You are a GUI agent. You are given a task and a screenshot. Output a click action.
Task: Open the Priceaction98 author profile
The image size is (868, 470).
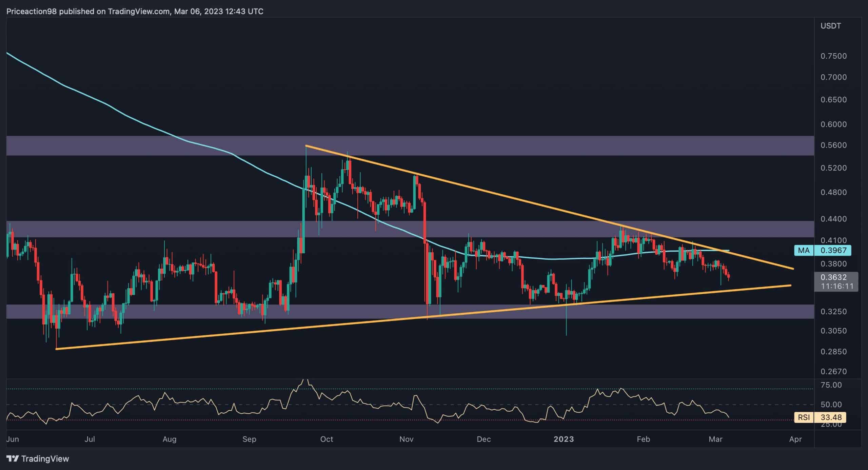point(31,11)
